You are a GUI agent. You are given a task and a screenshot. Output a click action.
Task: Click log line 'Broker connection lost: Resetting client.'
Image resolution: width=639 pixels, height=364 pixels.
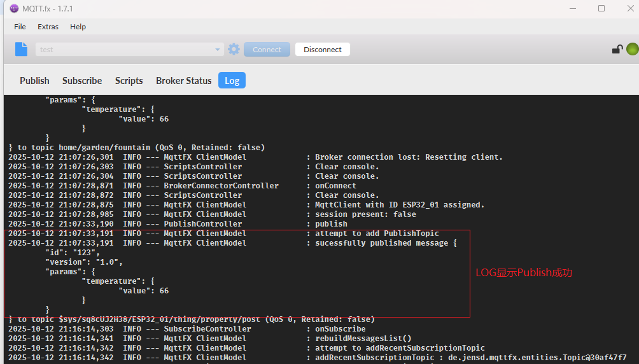[x=409, y=157]
